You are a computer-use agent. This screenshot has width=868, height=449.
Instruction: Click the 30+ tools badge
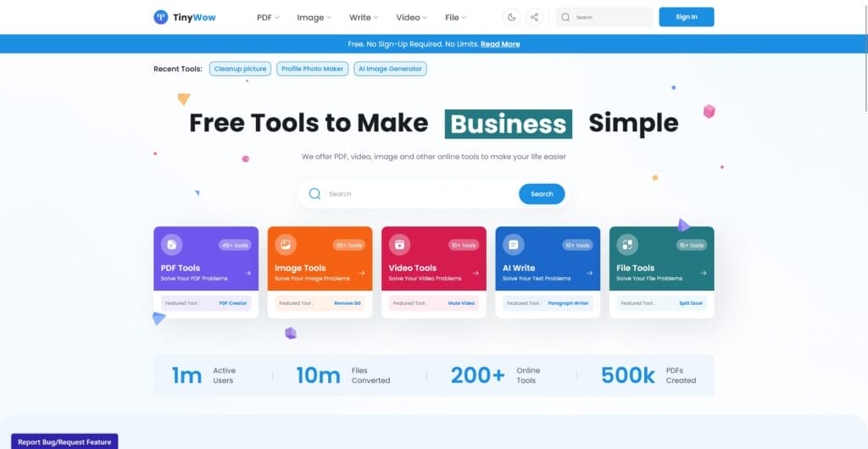point(348,245)
